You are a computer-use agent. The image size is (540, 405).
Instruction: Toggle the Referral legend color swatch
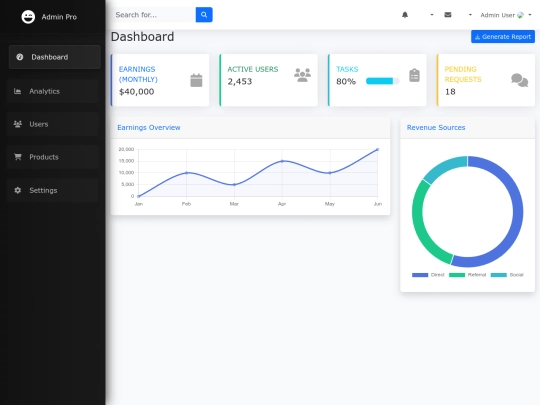(x=457, y=275)
